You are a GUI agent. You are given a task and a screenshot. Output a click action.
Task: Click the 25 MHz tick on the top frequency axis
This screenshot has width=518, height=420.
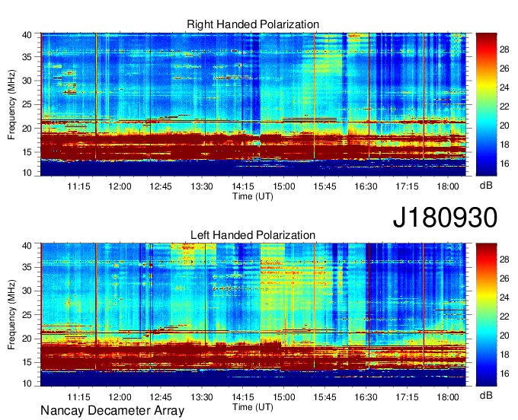(x=27, y=104)
